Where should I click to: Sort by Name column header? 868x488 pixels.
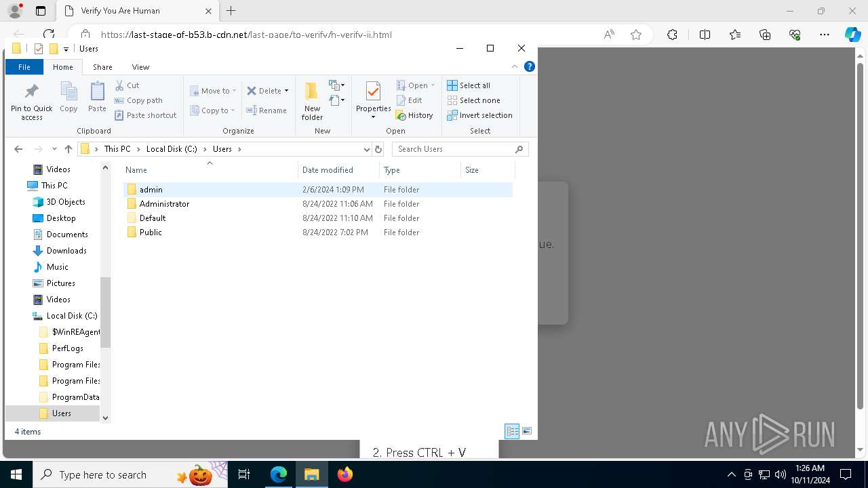[210, 170]
